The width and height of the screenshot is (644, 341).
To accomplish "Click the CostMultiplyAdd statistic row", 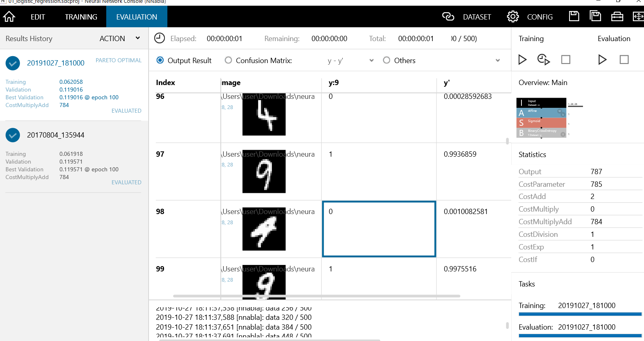I will point(580,222).
